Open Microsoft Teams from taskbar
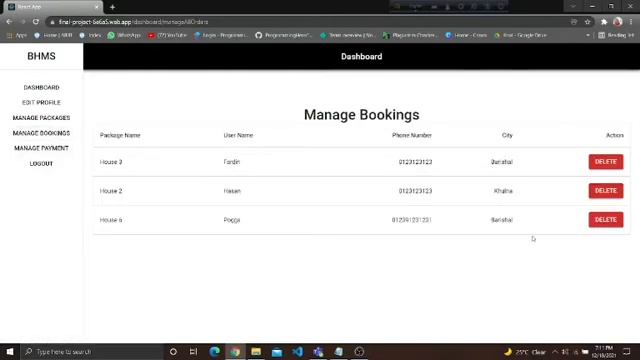The width and height of the screenshot is (640, 360). (318, 351)
